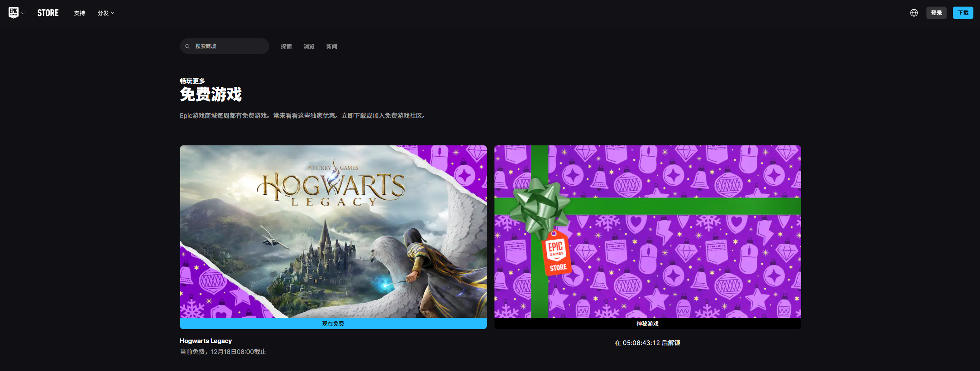This screenshot has width=980, height=371.
Task: Click the STORE wordmark logo
Action: [48, 13]
